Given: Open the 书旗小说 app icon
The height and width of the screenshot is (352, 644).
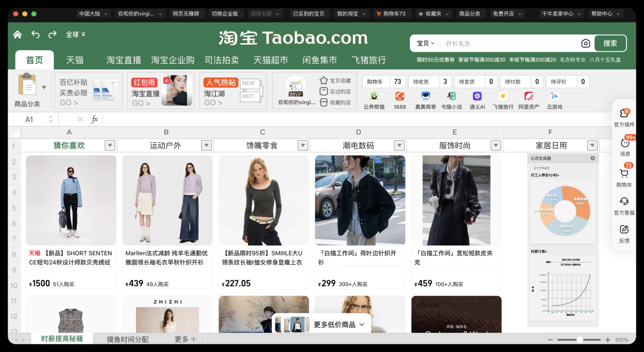Looking at the screenshot, I should tap(451, 96).
